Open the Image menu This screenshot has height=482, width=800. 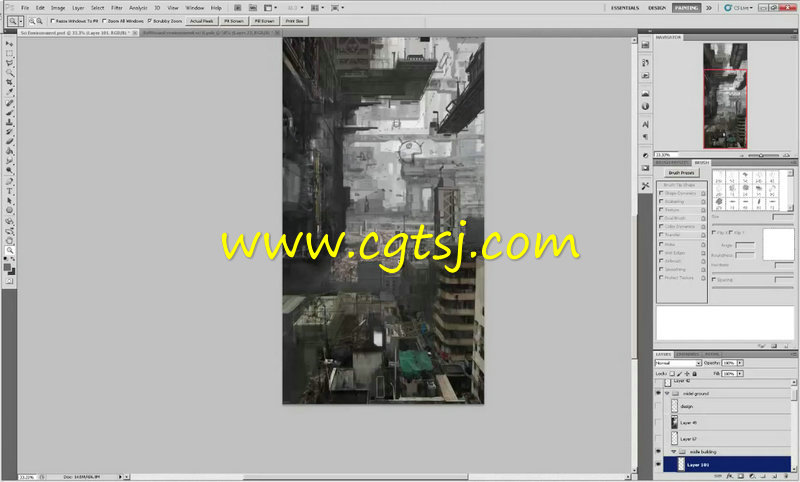coord(58,8)
